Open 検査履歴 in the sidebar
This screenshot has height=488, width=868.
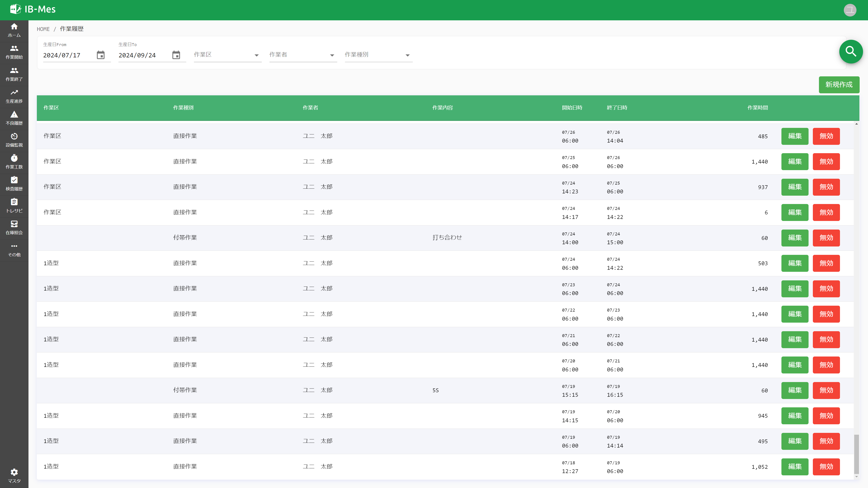[14, 184]
